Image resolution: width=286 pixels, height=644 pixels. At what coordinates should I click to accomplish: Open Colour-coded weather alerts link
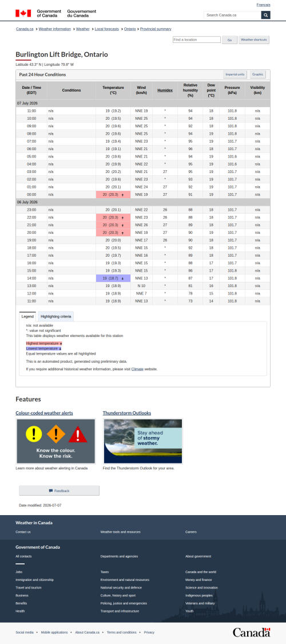pos(44,413)
